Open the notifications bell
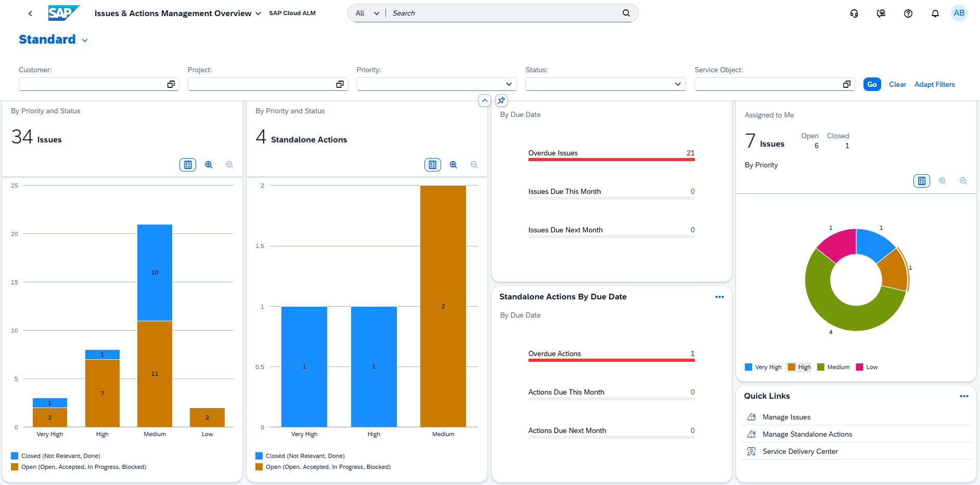 (x=935, y=14)
